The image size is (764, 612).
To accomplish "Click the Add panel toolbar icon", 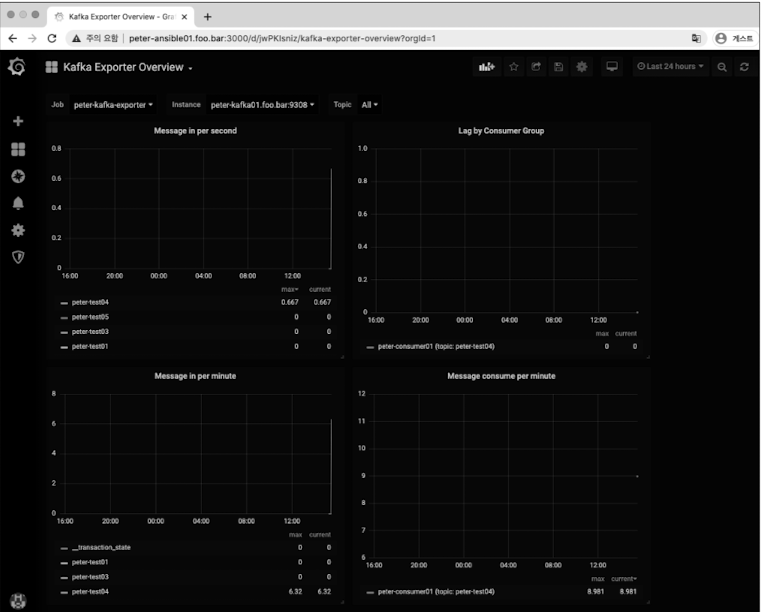I will click(487, 67).
